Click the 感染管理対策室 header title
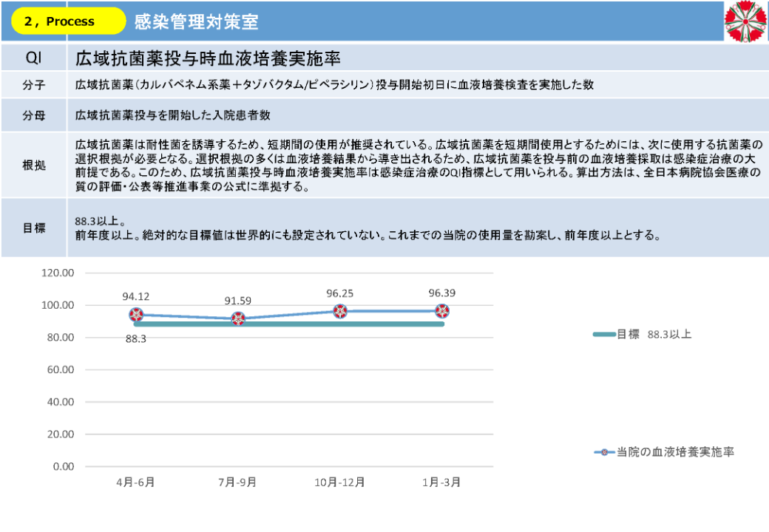769x532 pixels. (x=197, y=21)
